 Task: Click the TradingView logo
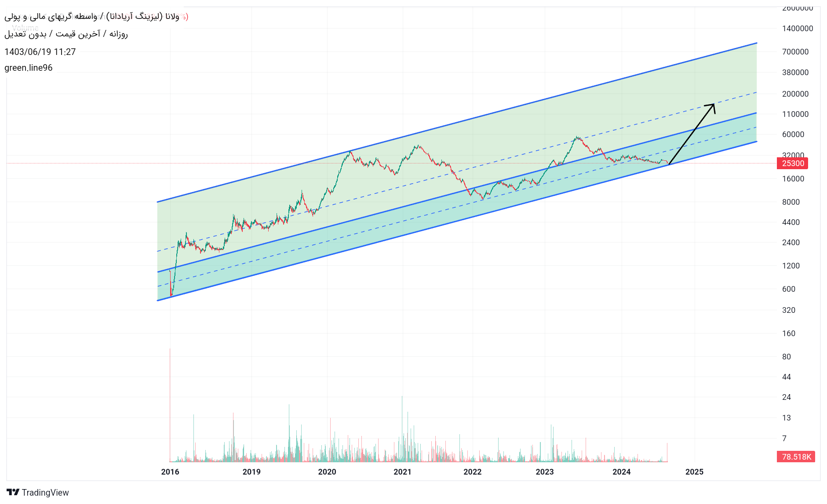pyautogui.click(x=13, y=492)
